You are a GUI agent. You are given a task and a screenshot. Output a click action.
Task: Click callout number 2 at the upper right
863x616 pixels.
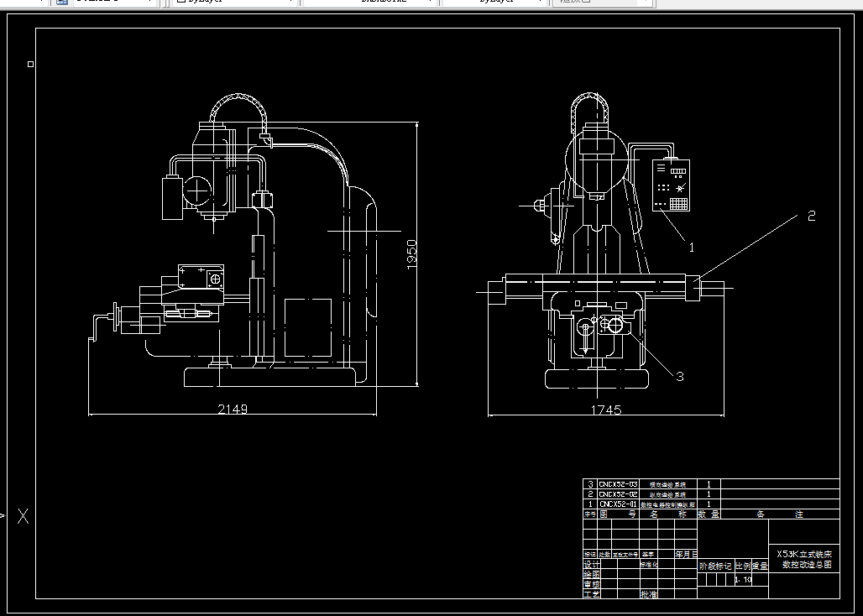tap(811, 216)
